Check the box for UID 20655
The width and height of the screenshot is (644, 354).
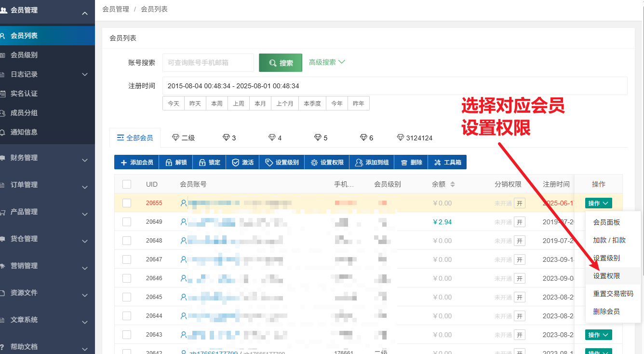(x=127, y=203)
